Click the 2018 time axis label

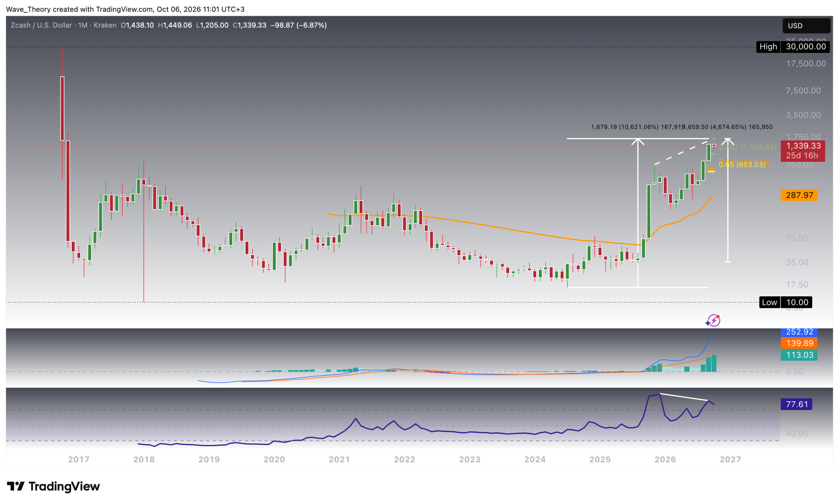point(144,459)
